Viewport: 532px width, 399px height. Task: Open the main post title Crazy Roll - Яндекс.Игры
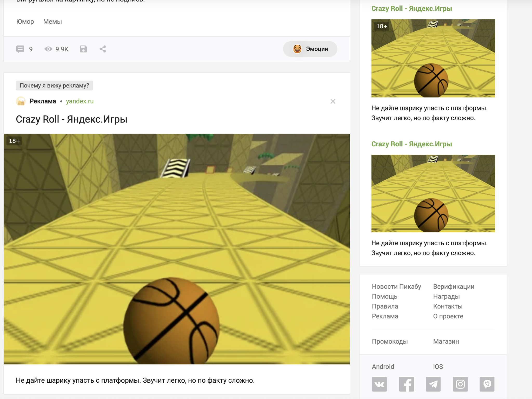[72, 119]
